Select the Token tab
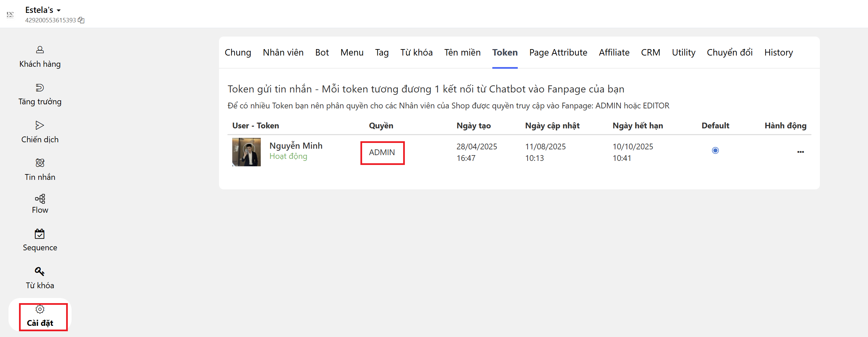868x337 pixels. [505, 52]
